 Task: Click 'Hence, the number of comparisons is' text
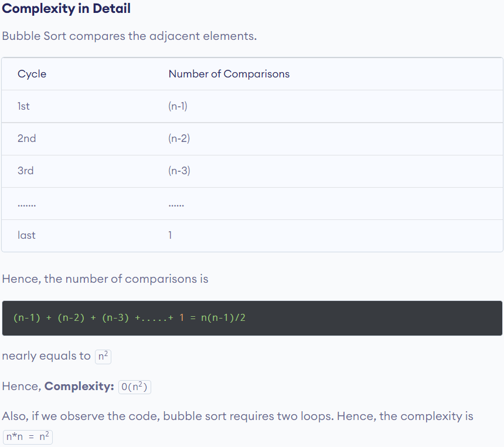pos(105,279)
